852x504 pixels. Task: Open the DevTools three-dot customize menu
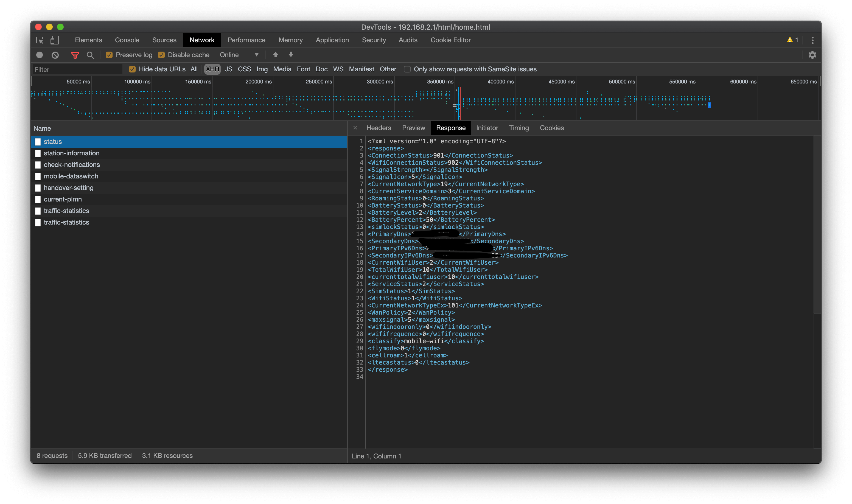tap(812, 40)
